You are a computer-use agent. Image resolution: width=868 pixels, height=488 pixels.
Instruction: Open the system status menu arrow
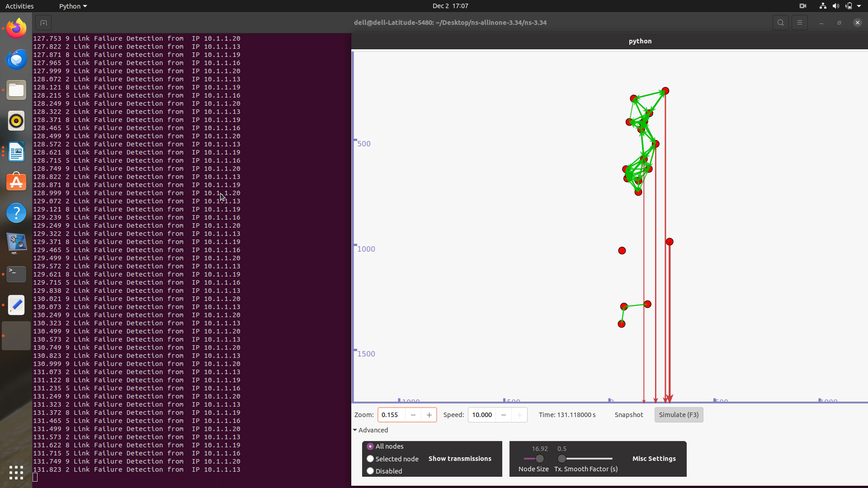859,6
